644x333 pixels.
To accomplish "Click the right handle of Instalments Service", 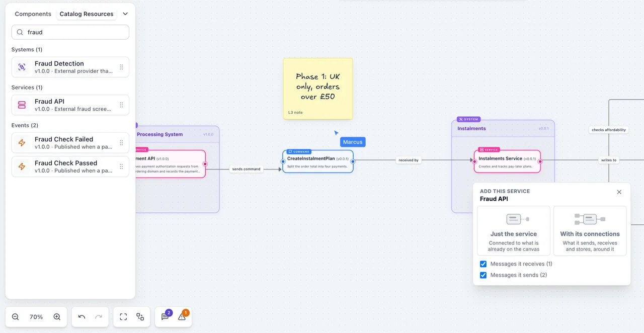I will pyautogui.click(x=540, y=161).
